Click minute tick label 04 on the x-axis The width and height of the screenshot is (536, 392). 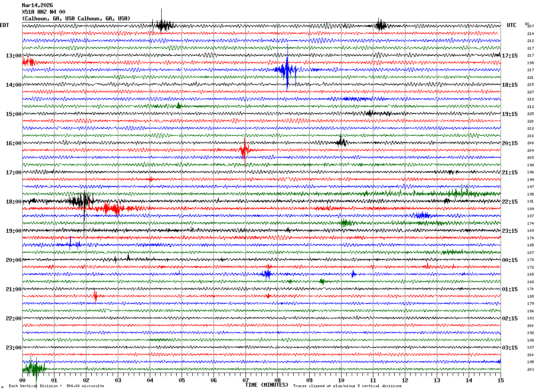point(150,380)
